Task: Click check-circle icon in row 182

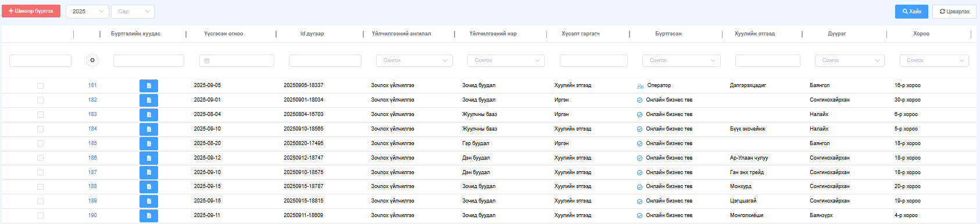Action: point(640,100)
